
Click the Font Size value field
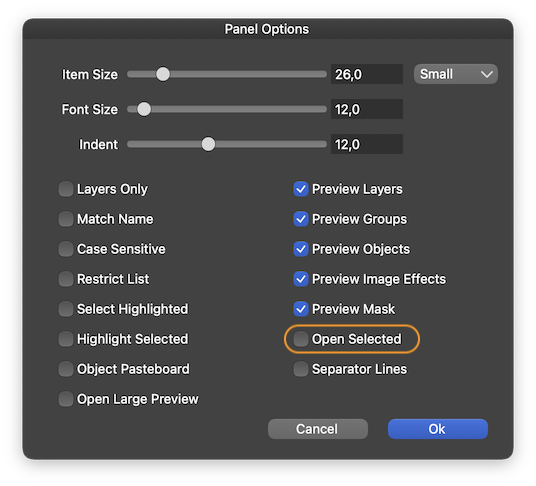point(367,109)
